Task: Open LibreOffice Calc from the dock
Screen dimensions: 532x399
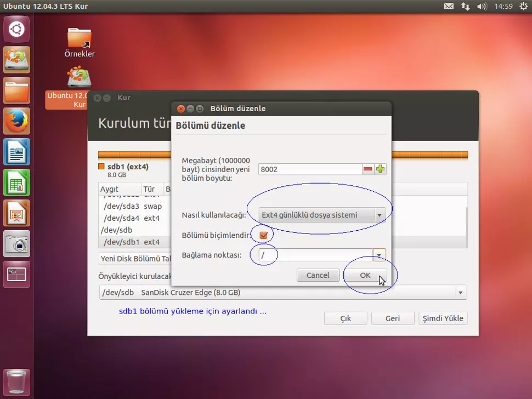Action: coord(16,183)
